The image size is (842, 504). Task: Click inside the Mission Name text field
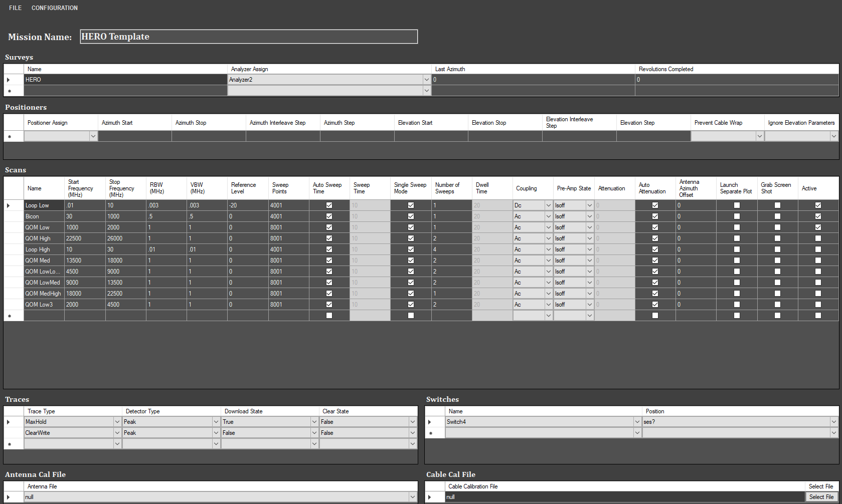[x=248, y=36]
